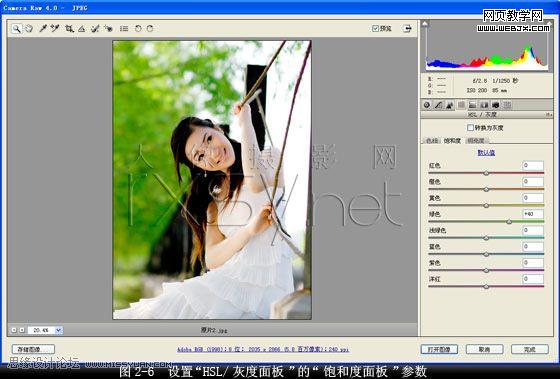Screen dimensions: 560x379
Task: Open the Tone Curve panel icon
Action: point(438,105)
